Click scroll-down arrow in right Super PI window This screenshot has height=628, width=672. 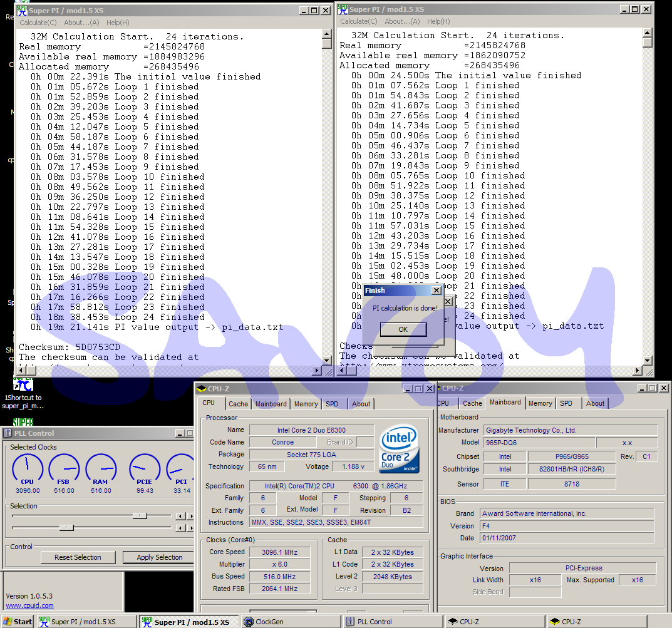647,360
